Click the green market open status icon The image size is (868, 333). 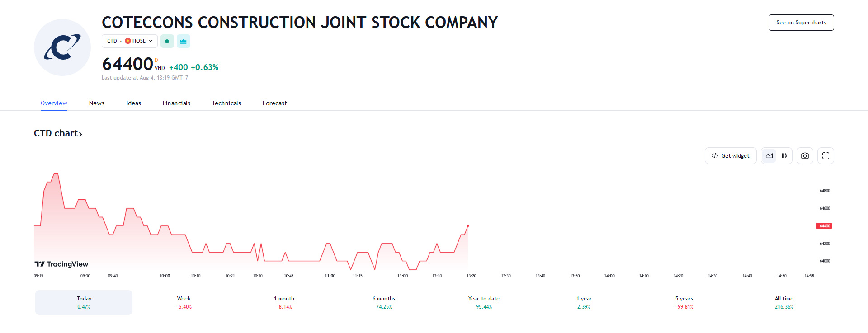pos(167,41)
